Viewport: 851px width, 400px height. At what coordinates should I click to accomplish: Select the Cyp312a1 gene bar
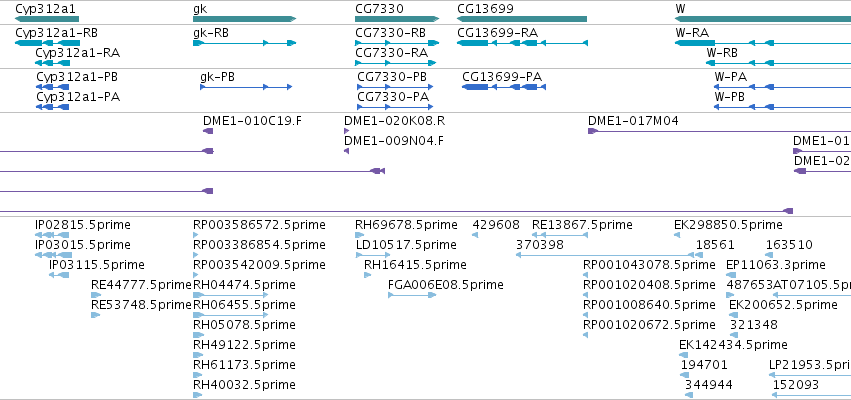tap(47, 19)
